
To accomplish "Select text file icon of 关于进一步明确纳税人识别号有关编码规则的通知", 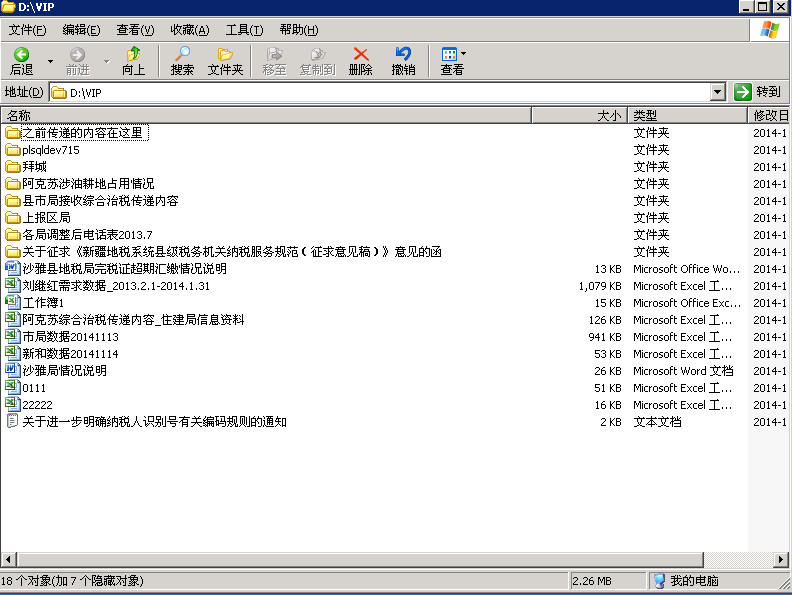I will tap(12, 421).
